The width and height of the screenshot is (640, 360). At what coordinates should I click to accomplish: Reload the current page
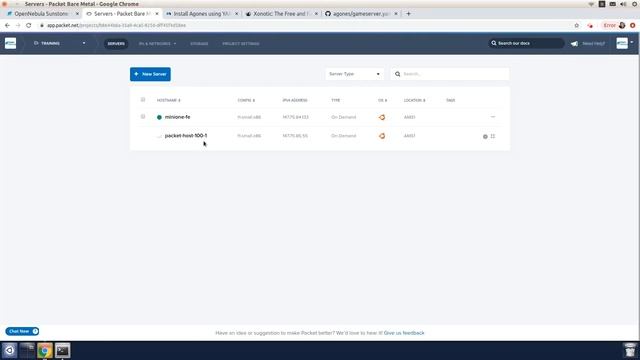point(29,25)
